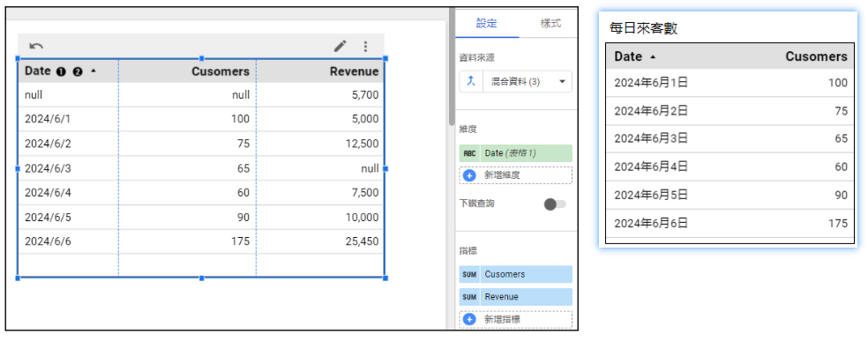Click the 2024年6月5日 row date
The height and width of the screenshot is (341, 868).
(651, 195)
